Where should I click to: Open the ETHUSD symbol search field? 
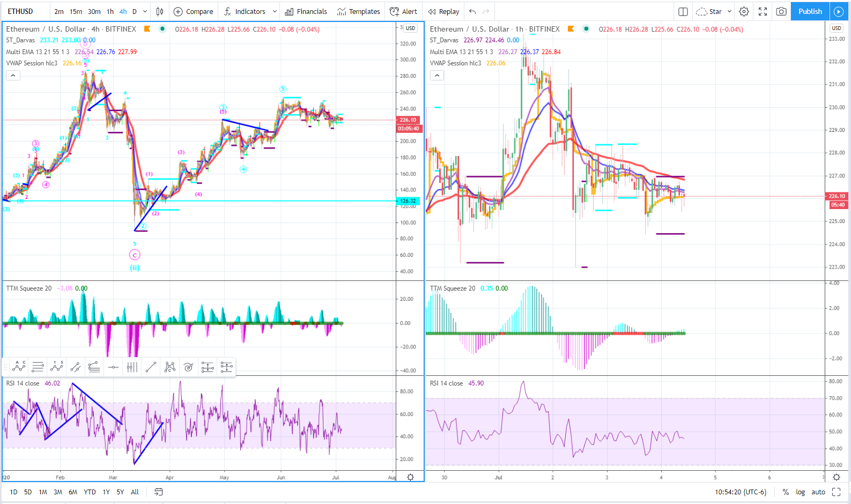click(20, 11)
